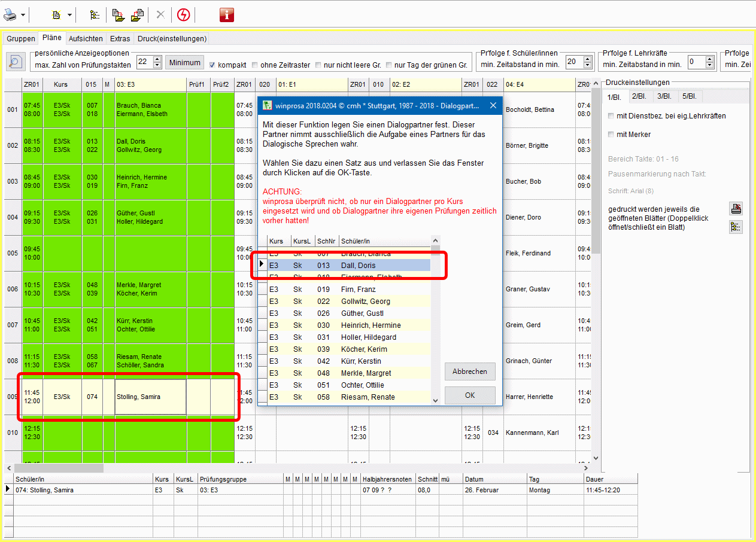Select Firn, Franz in the student list
The width and height of the screenshot is (756, 542).
358,290
